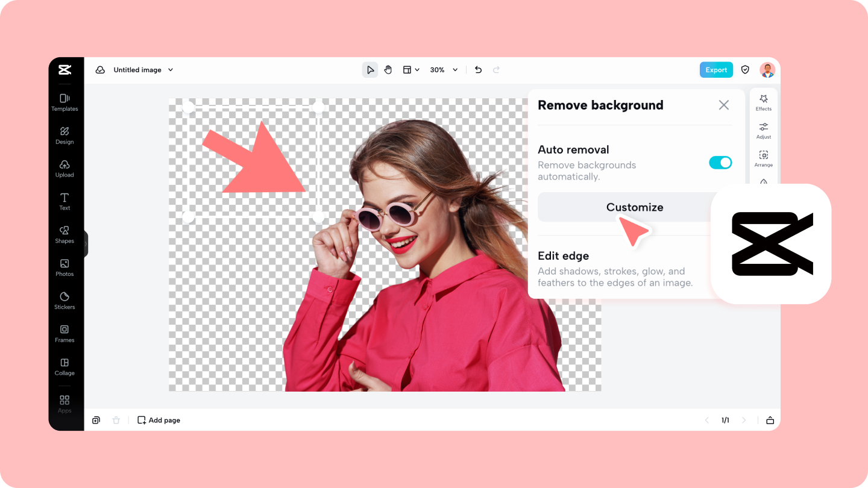Viewport: 868px width, 488px height.
Task: Select the Adjust panel icon
Action: [763, 131]
